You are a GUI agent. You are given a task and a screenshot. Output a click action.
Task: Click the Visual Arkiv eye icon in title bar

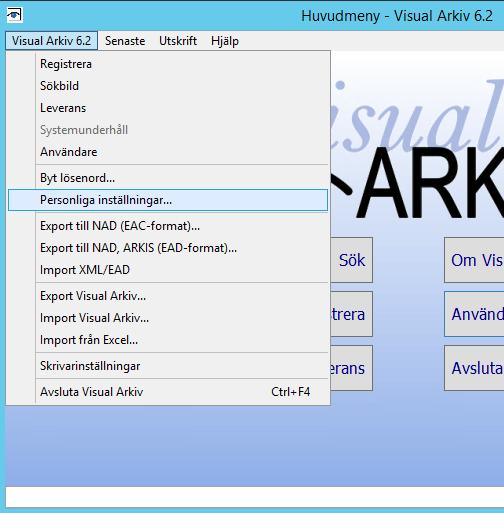click(x=15, y=15)
